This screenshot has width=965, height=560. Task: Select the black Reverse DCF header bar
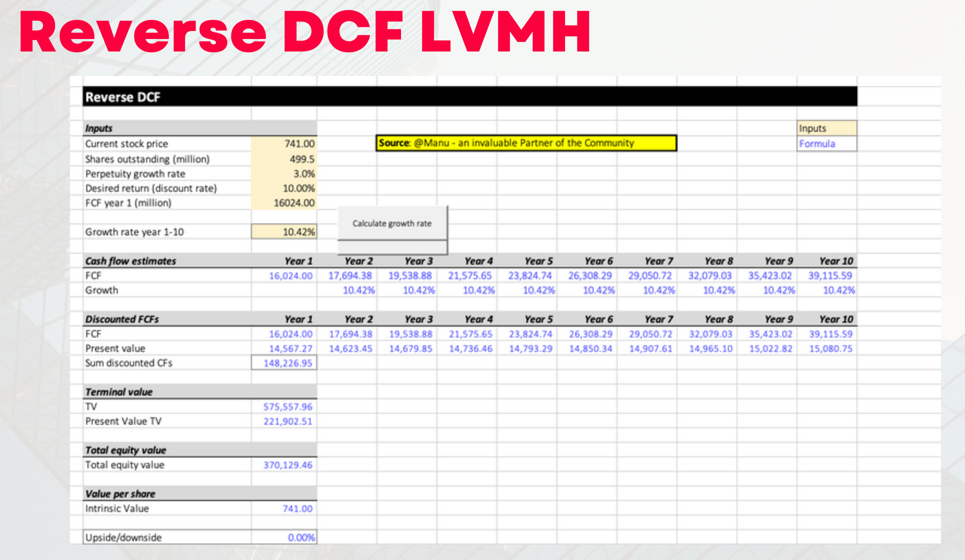(469, 96)
